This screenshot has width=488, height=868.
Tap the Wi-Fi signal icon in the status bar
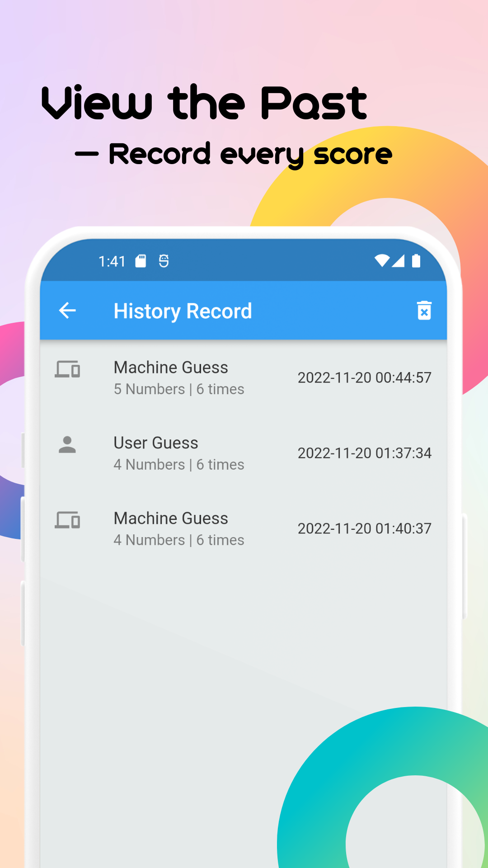[382, 261]
